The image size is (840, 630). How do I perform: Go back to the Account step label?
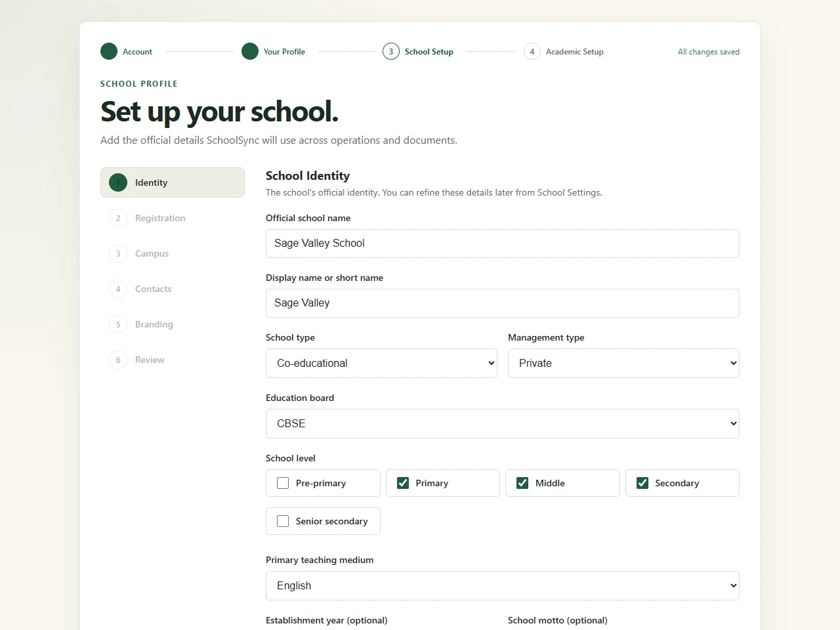pyautogui.click(x=137, y=52)
